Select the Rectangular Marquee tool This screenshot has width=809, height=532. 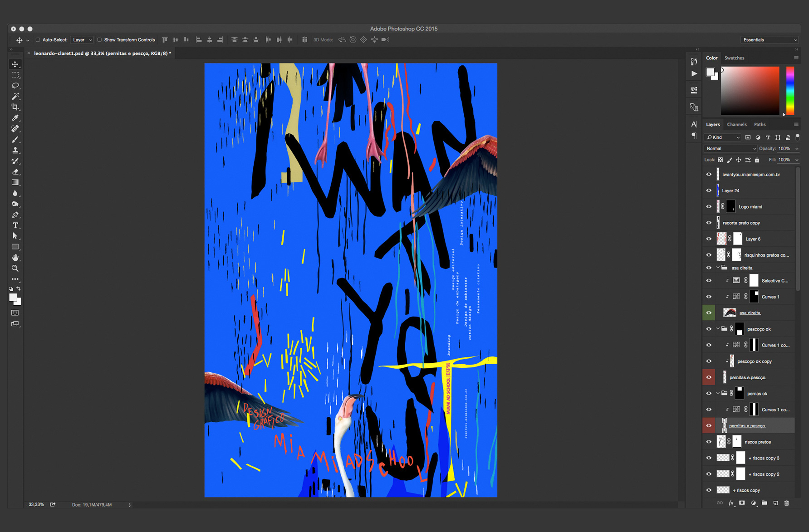[15, 75]
